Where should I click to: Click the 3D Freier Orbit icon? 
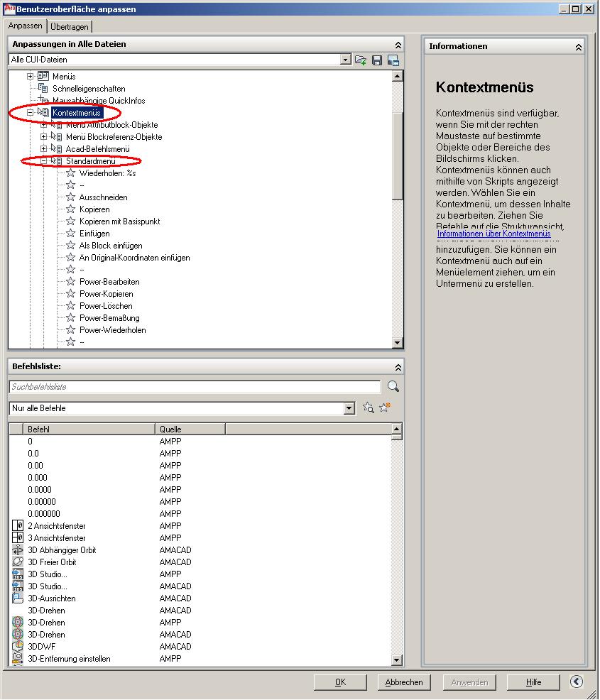click(x=18, y=562)
